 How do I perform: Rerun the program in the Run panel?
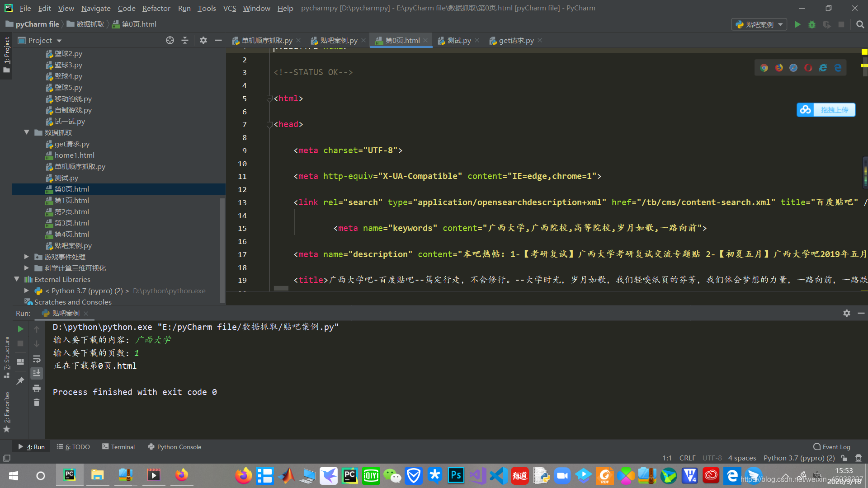click(20, 329)
